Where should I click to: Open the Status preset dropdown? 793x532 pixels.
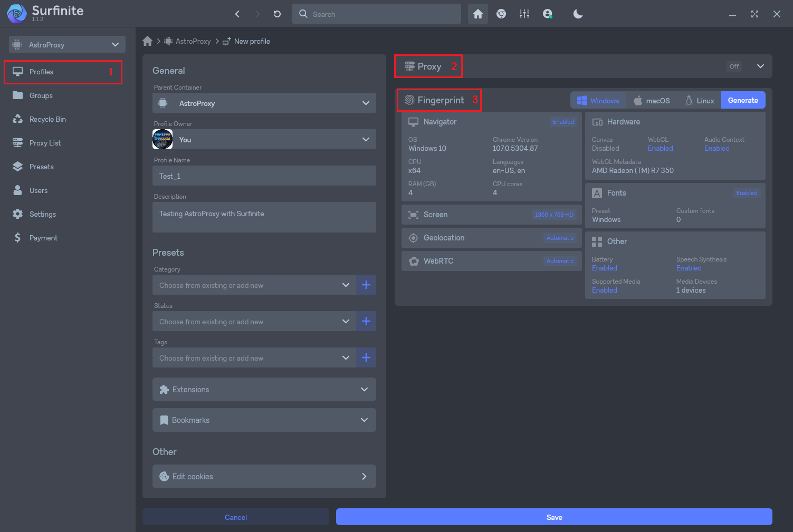click(254, 322)
